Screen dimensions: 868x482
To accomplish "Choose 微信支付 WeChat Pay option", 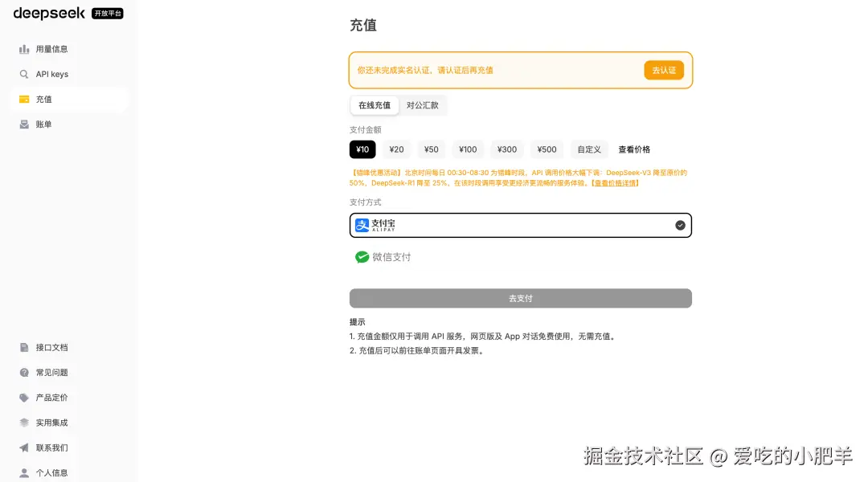I will [385, 256].
